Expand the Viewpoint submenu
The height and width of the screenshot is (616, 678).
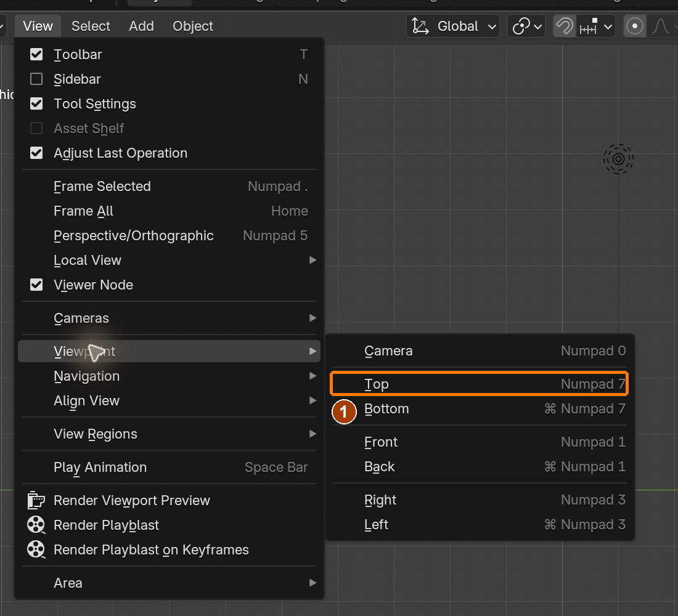click(169, 352)
